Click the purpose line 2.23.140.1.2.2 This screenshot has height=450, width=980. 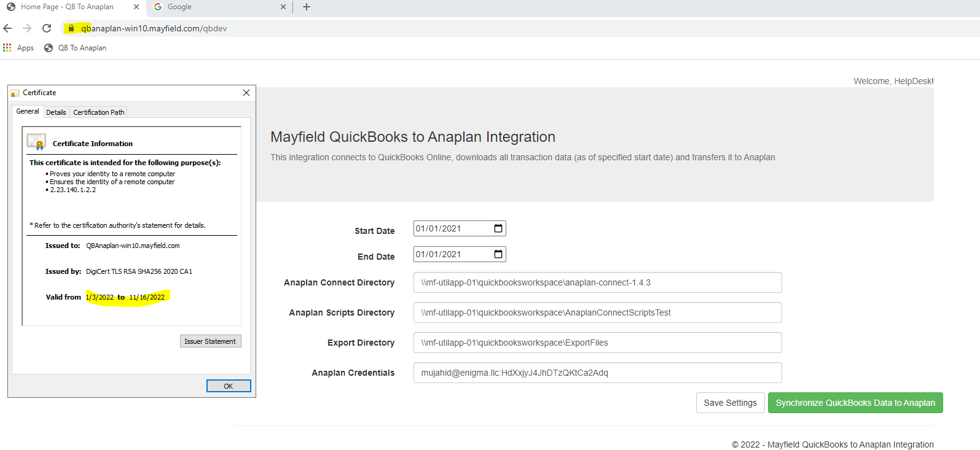pos(73,190)
